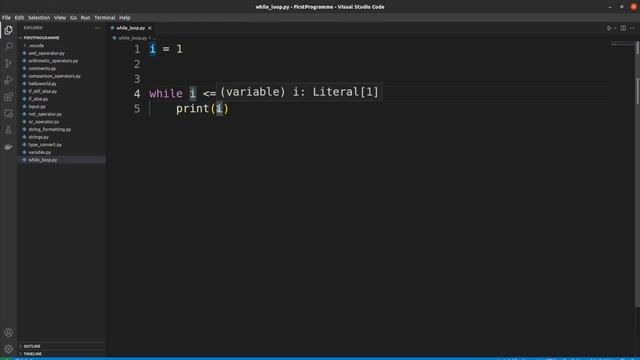
Task: Collapse the FIRSTPROGRAMME folder section
Action: (41, 38)
